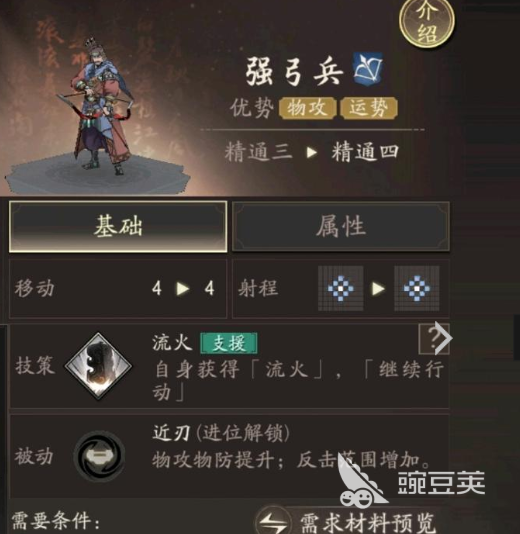Switch to the 属性 tab
Image resolution: width=520 pixels, height=534 pixels.
tap(341, 226)
